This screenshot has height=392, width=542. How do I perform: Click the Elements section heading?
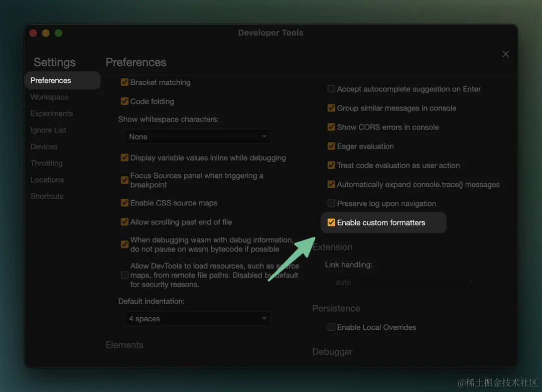(x=124, y=345)
